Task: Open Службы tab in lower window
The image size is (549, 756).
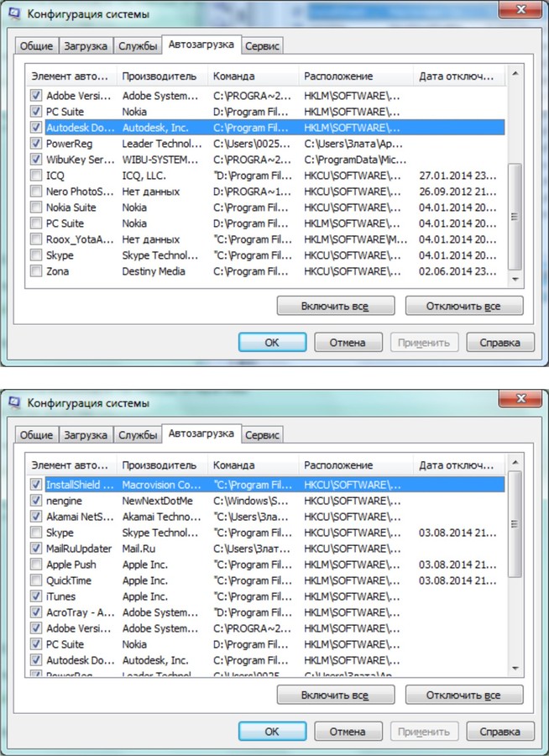Action: click(138, 434)
